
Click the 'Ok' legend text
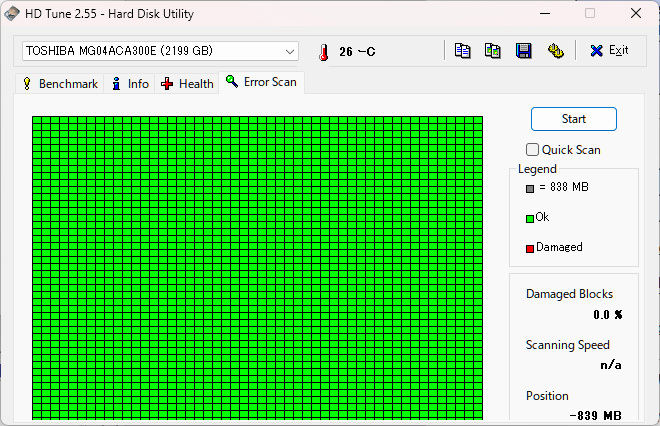pos(542,217)
